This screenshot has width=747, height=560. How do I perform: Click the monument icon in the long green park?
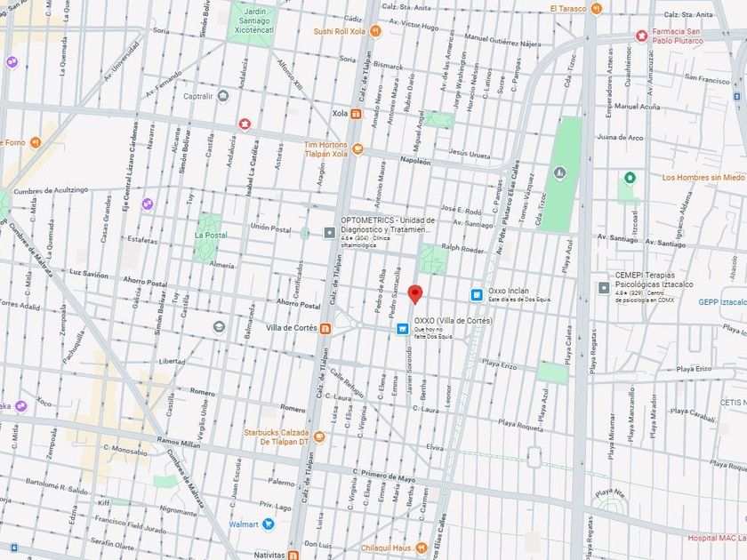tap(560, 173)
